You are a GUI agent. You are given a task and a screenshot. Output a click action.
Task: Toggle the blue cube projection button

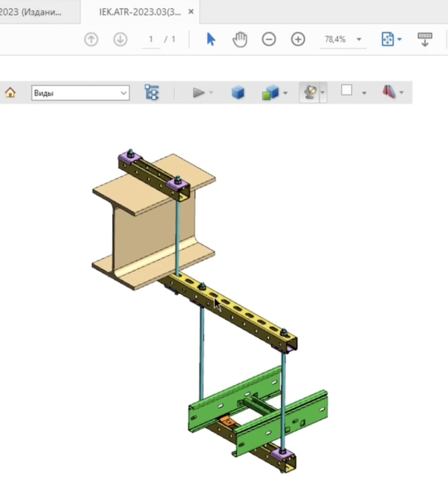tap(238, 93)
